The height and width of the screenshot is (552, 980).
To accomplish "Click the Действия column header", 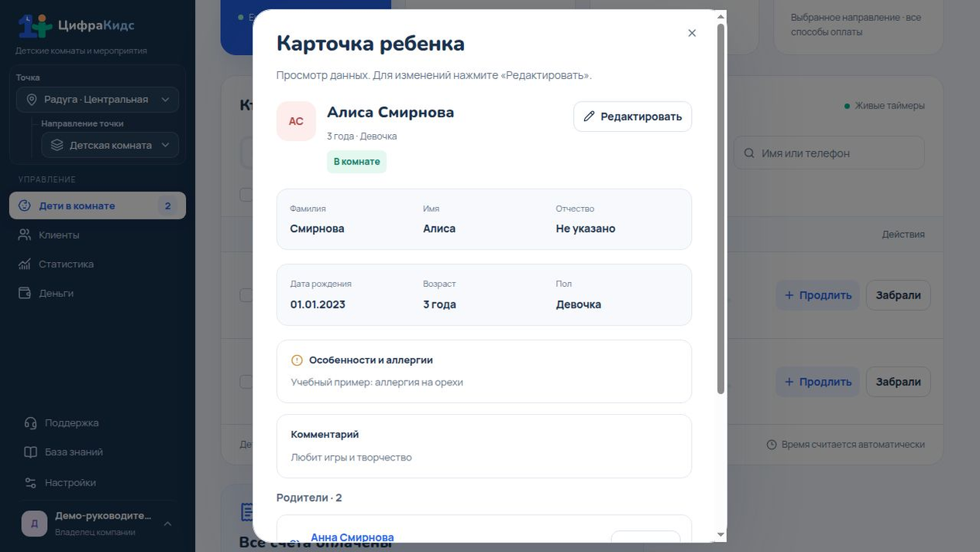I will point(903,234).
